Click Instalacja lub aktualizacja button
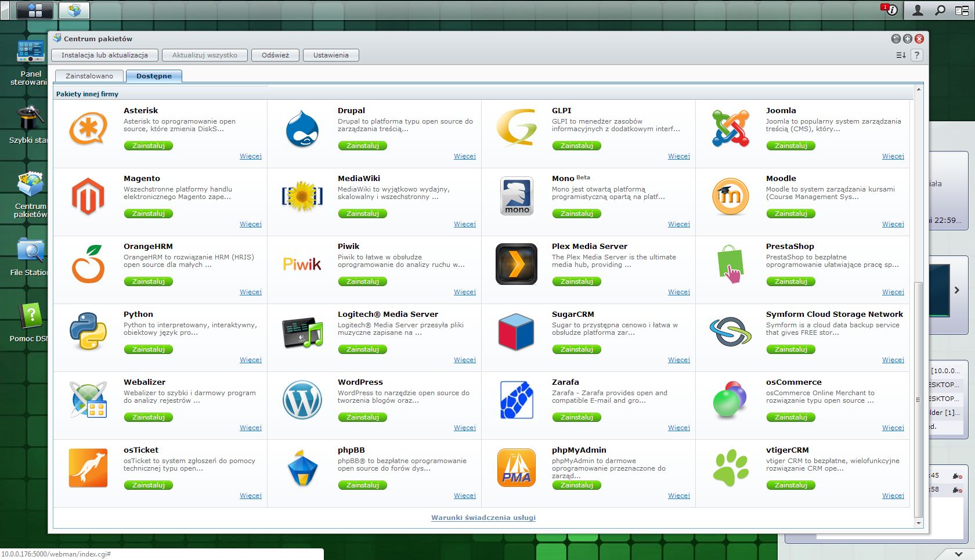 (104, 55)
